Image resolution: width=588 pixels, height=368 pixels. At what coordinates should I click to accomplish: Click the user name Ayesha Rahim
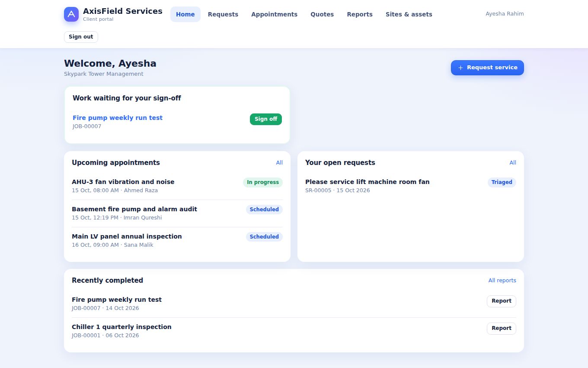pos(505,14)
